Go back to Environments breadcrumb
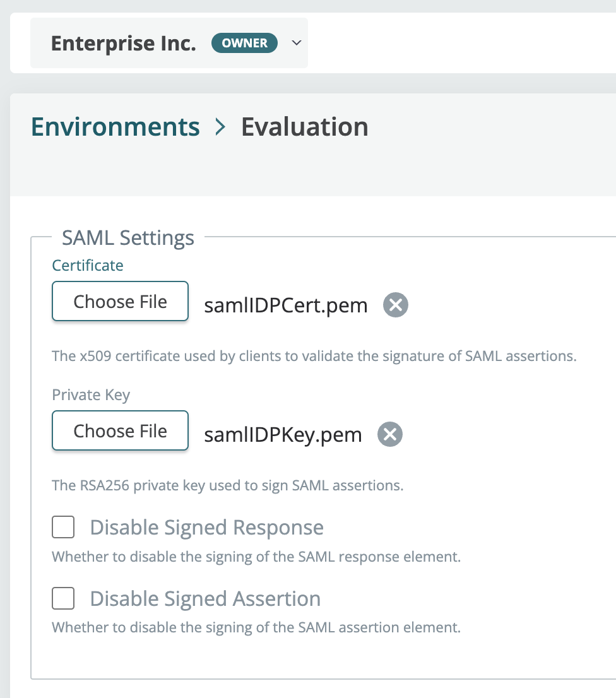This screenshot has width=616, height=698. (x=115, y=127)
